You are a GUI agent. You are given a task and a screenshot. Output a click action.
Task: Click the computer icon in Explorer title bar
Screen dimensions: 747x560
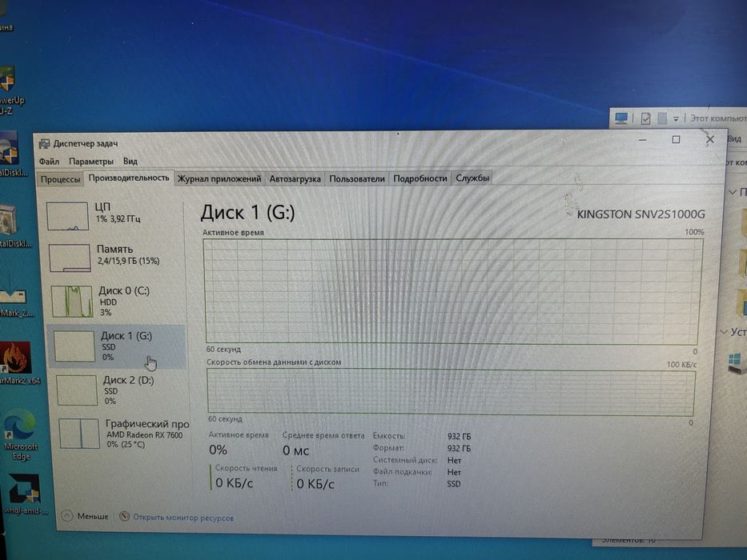coord(620,118)
